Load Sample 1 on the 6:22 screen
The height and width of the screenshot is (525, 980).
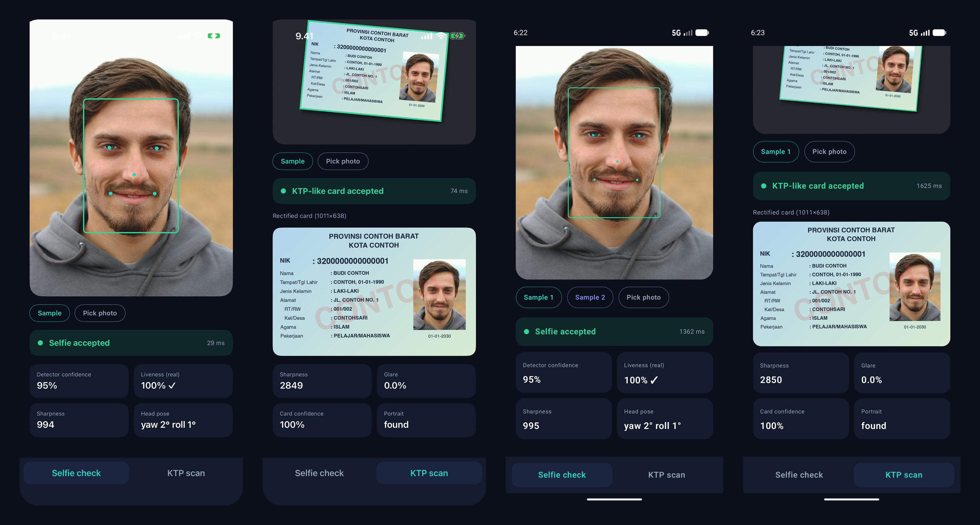(538, 297)
